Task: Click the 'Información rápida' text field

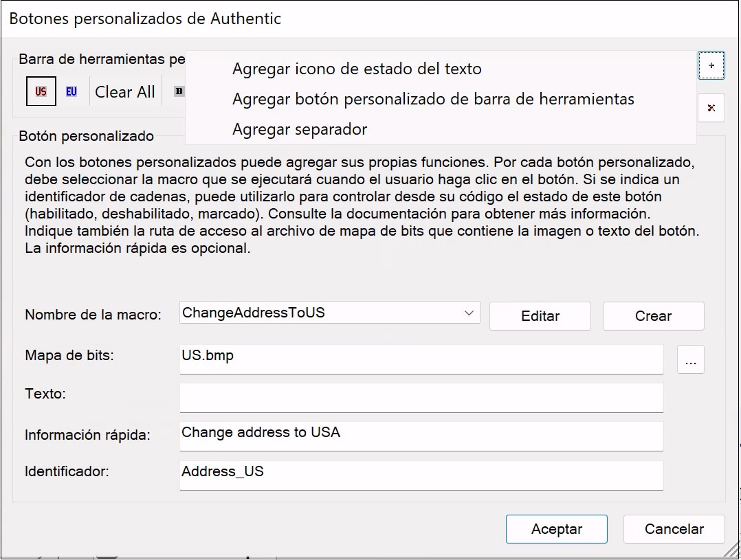Action: pos(421,435)
